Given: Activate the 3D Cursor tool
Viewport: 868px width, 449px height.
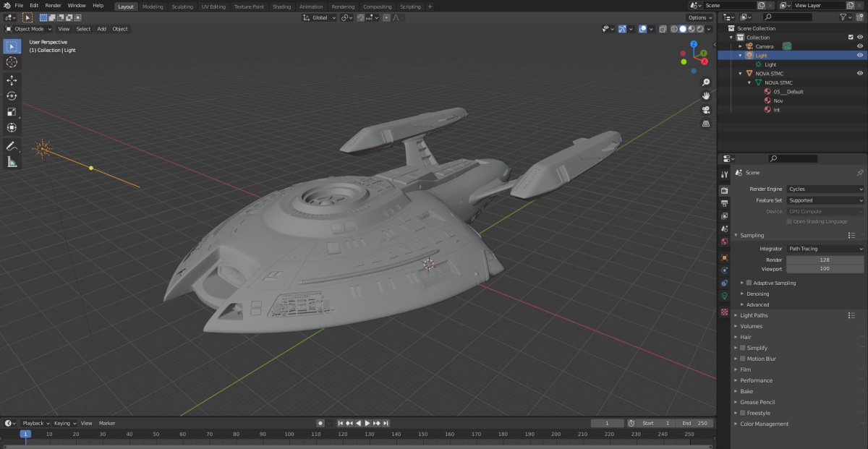Looking at the screenshot, I should click(12, 62).
